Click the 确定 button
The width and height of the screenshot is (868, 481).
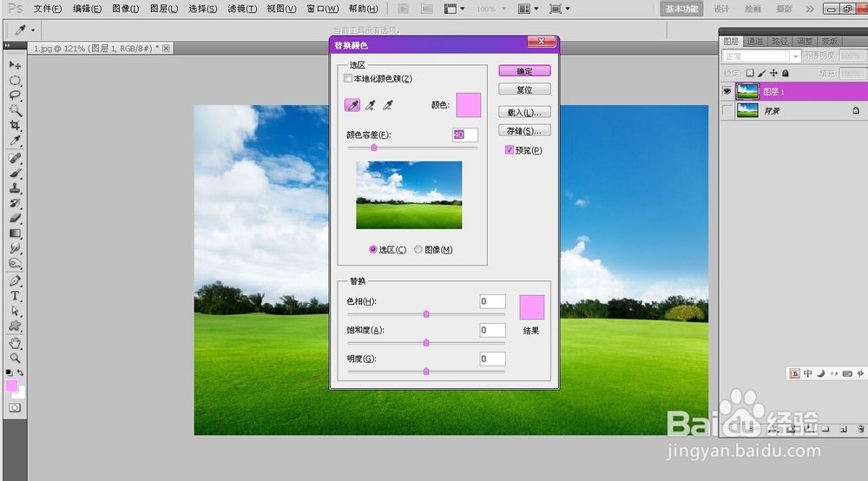[x=525, y=71]
